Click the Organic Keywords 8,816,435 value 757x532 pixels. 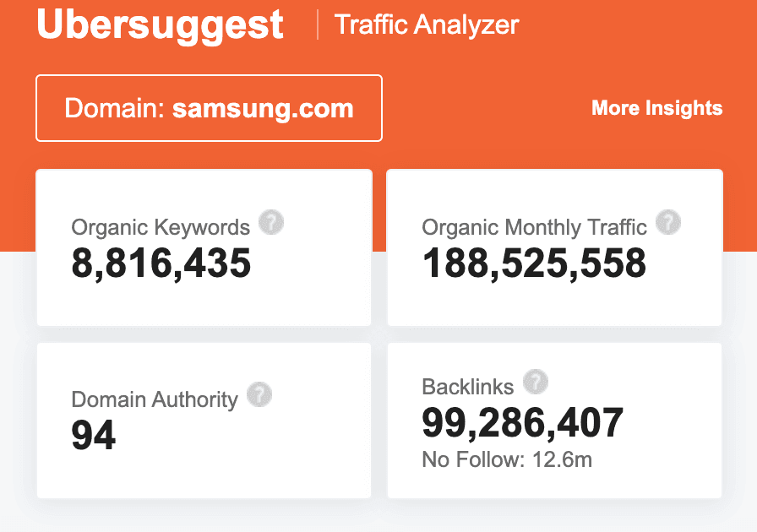point(161,263)
